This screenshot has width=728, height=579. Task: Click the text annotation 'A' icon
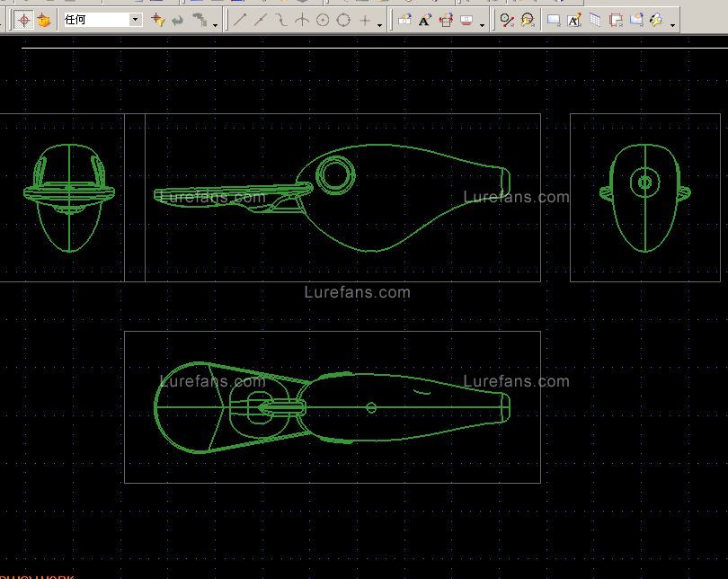[x=425, y=20]
